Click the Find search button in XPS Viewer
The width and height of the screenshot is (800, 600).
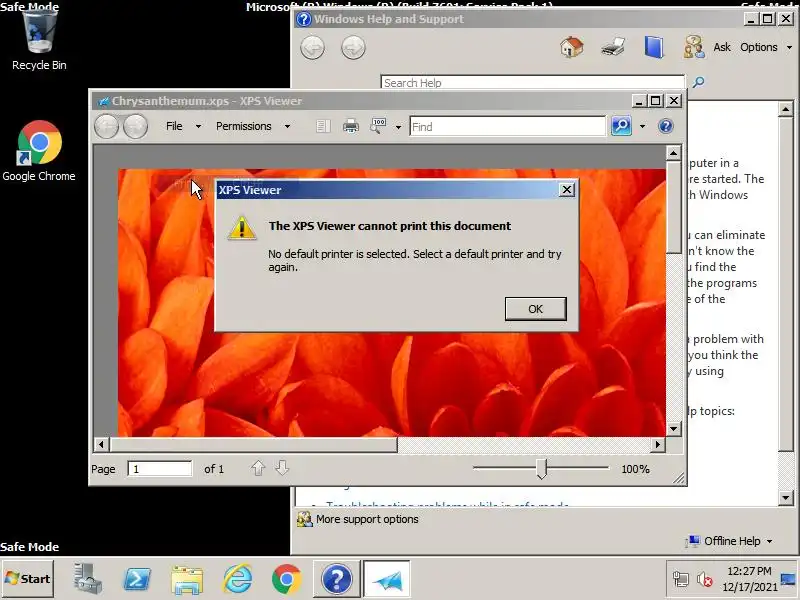point(621,126)
